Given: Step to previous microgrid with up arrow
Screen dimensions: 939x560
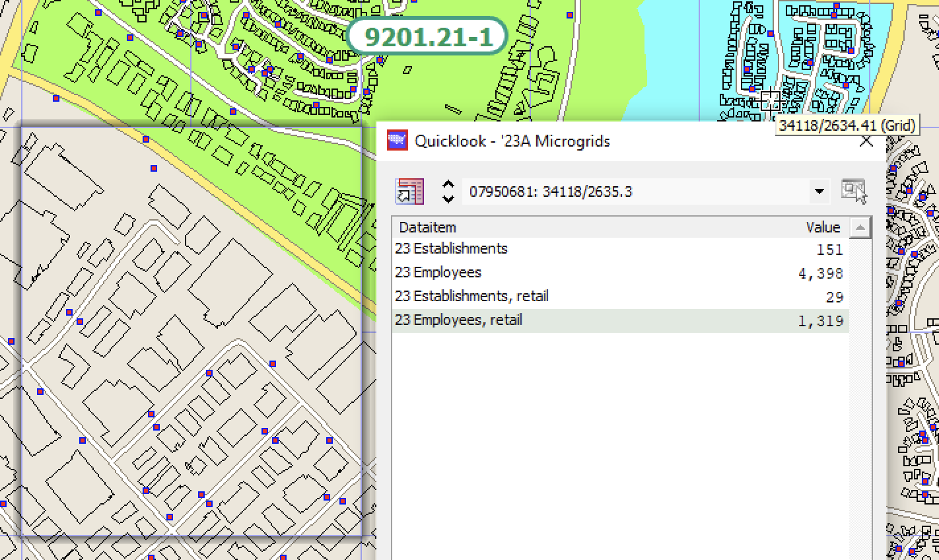Looking at the screenshot, I should [448, 186].
